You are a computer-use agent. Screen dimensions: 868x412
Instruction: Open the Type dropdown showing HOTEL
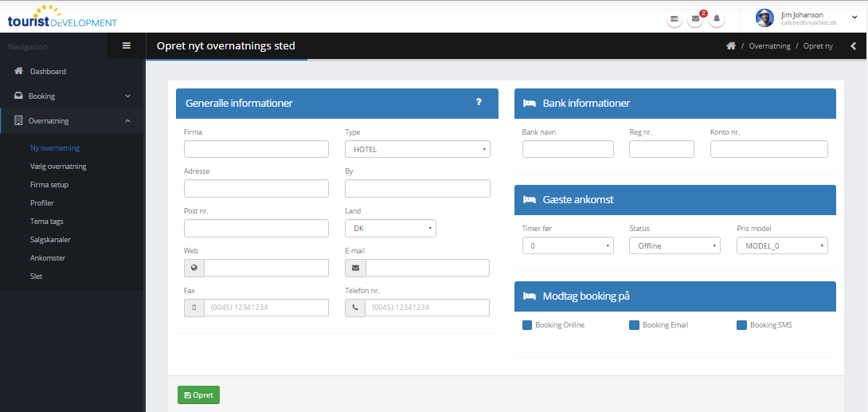417,149
